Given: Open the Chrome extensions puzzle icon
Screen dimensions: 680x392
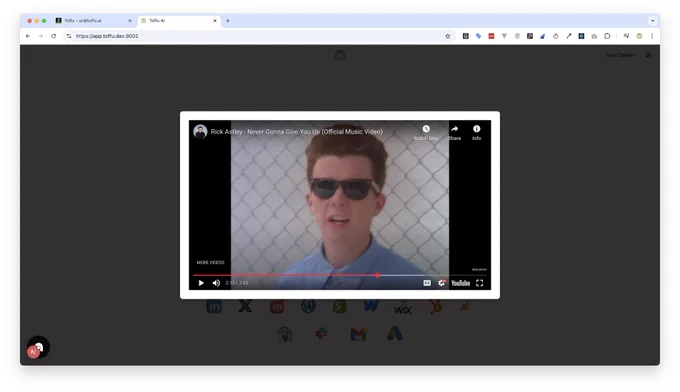Looking at the screenshot, I should coord(607,36).
